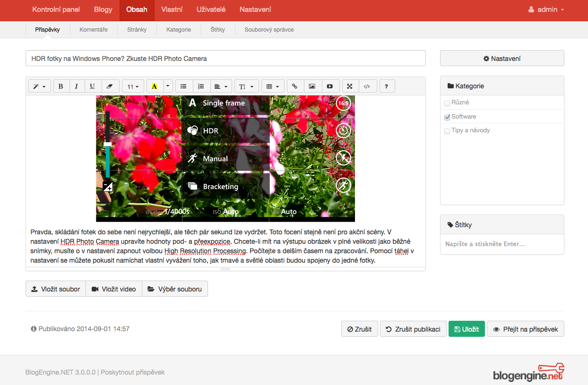Toggle italic formatting in editor
The image size is (588, 385).
(77, 86)
